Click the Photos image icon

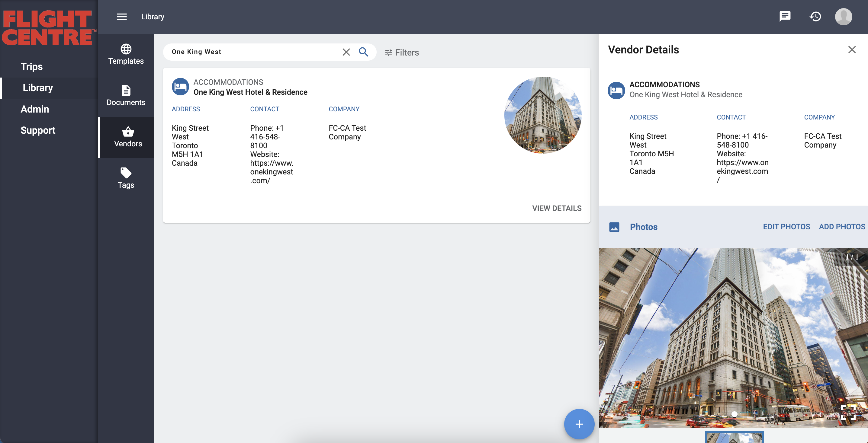pos(614,227)
